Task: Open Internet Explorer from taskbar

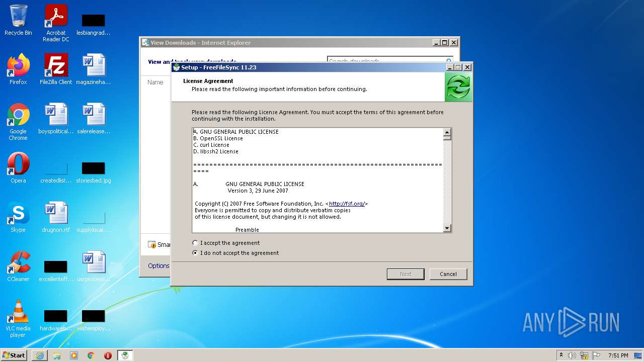Action: coord(40,355)
